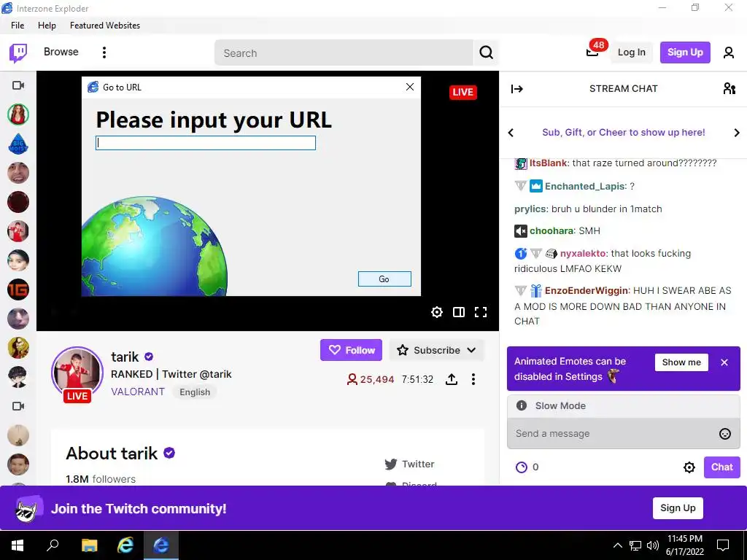This screenshot has width=747, height=560.
Task: Open the user profile icon
Action: click(729, 52)
